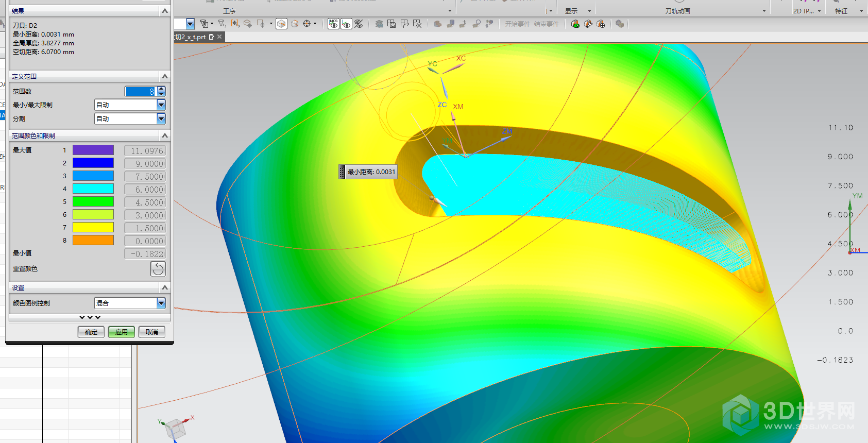Viewport: 868px width, 443px height.
Task: Toggle the hidden tool path crossed-eye icon
Action: tap(359, 24)
